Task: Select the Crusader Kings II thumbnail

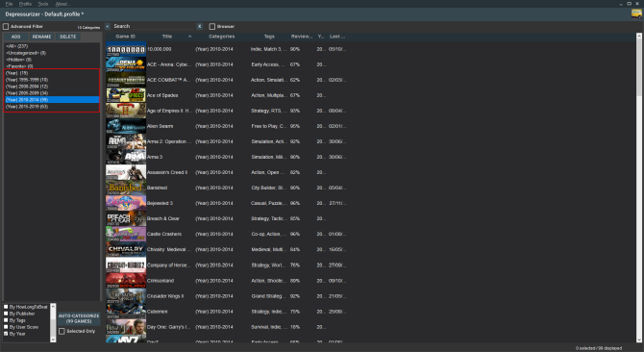Action: tap(126, 295)
